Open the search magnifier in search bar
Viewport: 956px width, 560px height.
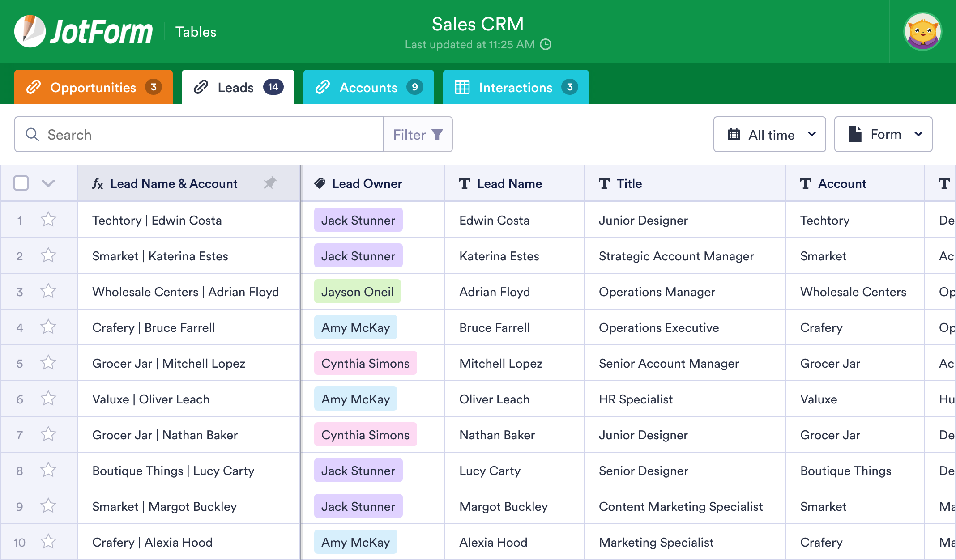32,134
